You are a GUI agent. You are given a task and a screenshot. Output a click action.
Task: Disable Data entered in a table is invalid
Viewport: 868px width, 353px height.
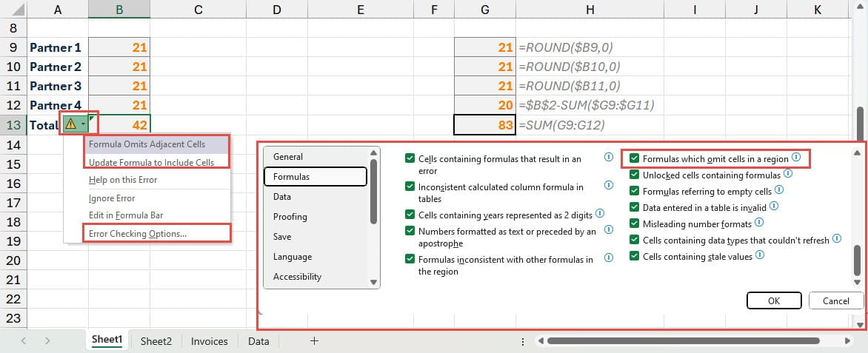[634, 207]
